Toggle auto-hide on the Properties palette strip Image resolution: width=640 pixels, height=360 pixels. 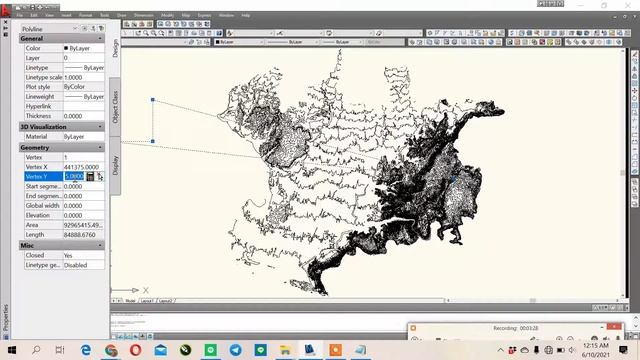coord(5,28)
